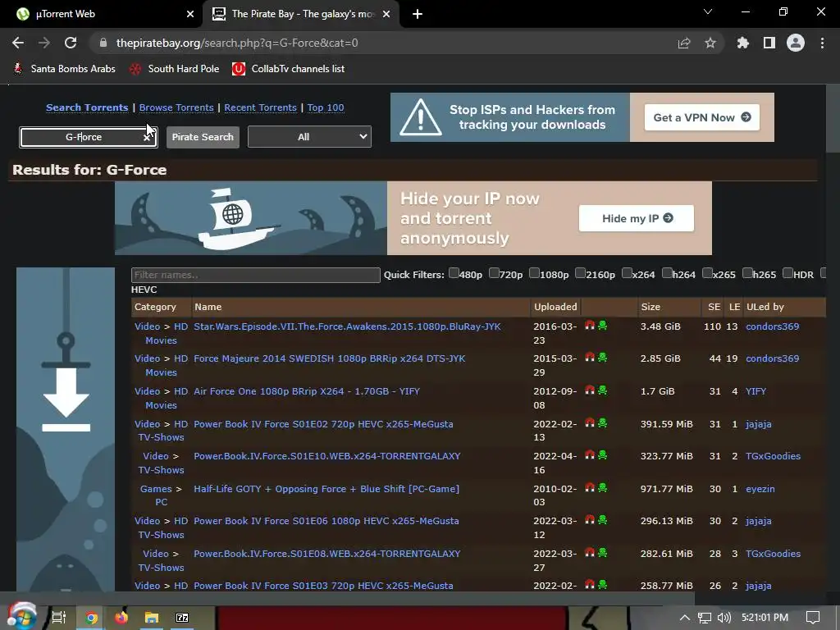The height and width of the screenshot is (630, 840).
Task: Reload the Pirate Bay page
Action: pyautogui.click(x=71, y=43)
